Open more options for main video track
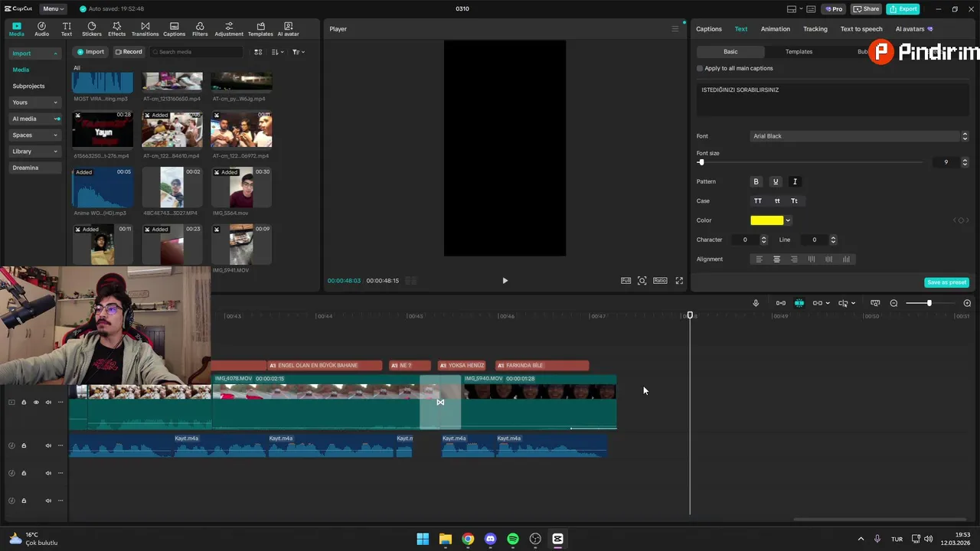 (x=60, y=403)
